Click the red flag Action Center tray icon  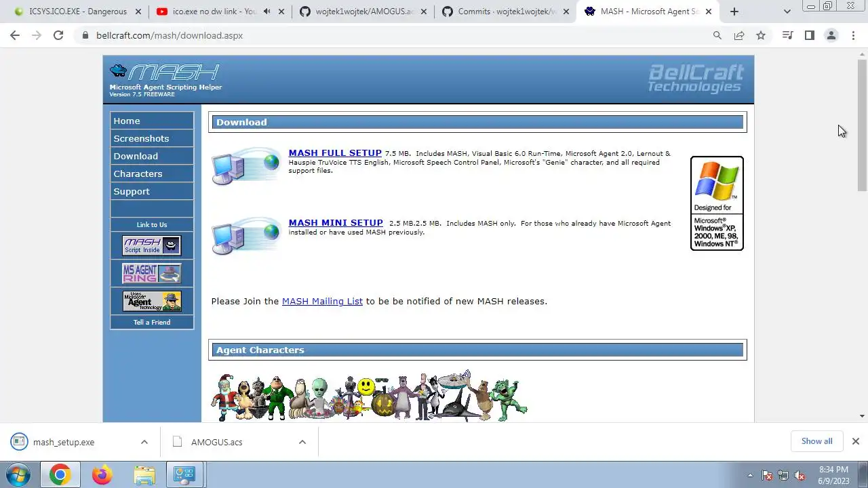(767, 475)
